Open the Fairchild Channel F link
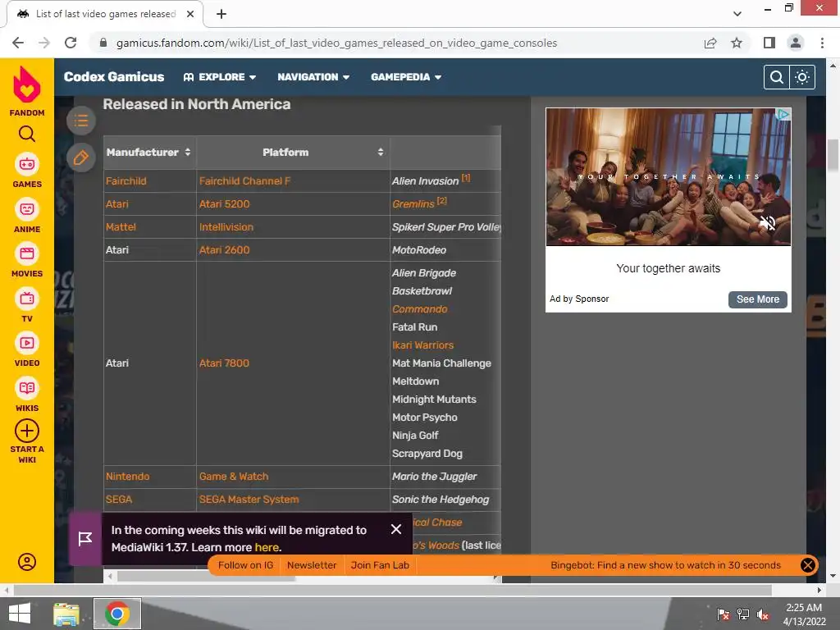Viewport: 840px width, 630px height. click(x=244, y=181)
